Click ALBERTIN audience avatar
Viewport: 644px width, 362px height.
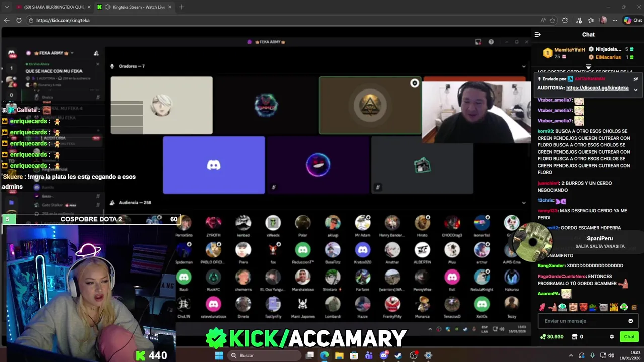tap(422, 250)
